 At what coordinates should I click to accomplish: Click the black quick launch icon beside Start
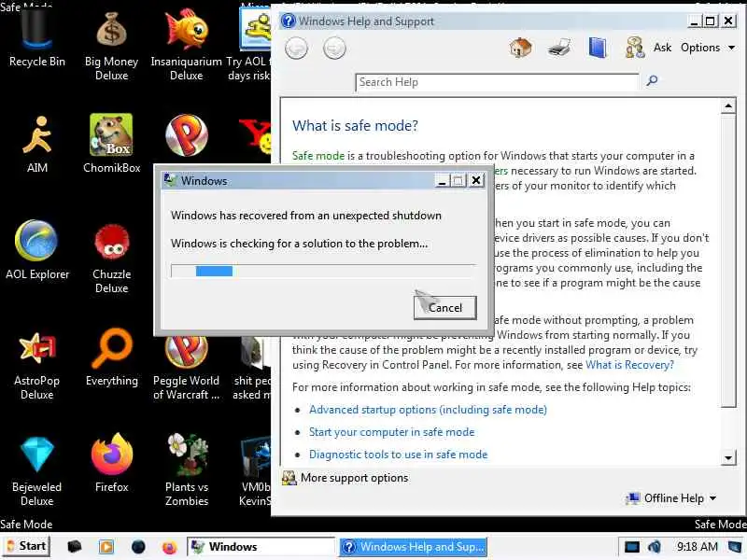tap(74, 547)
